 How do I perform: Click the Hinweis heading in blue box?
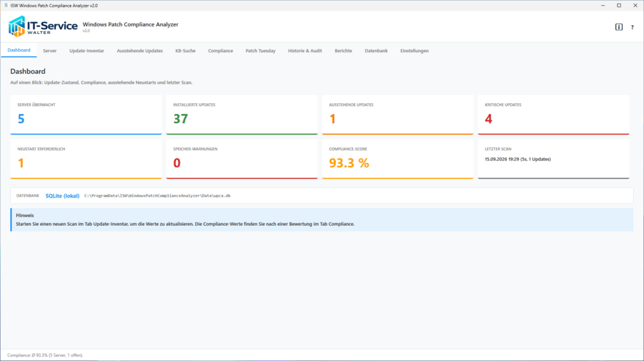25,215
